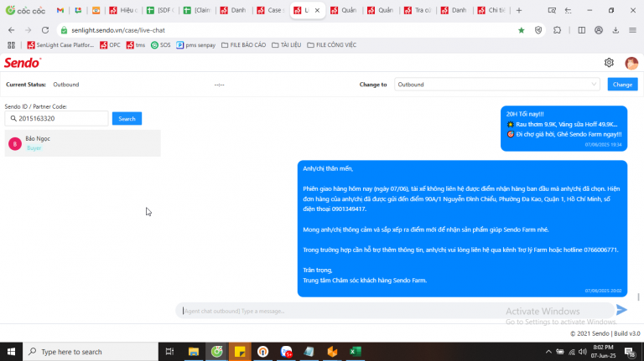Expand the Change to status dropdown

tap(496, 85)
